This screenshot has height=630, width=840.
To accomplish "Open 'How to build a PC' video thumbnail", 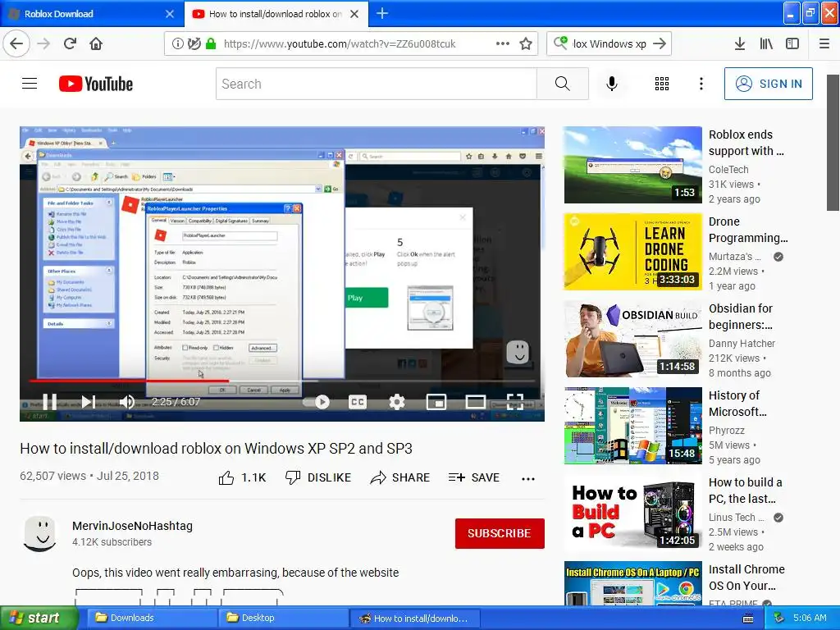I will (x=632, y=512).
